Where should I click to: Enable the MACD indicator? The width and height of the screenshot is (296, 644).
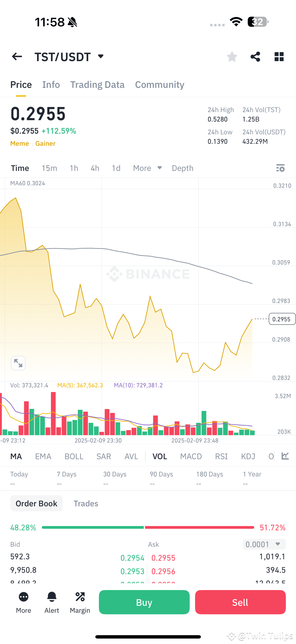[191, 456]
